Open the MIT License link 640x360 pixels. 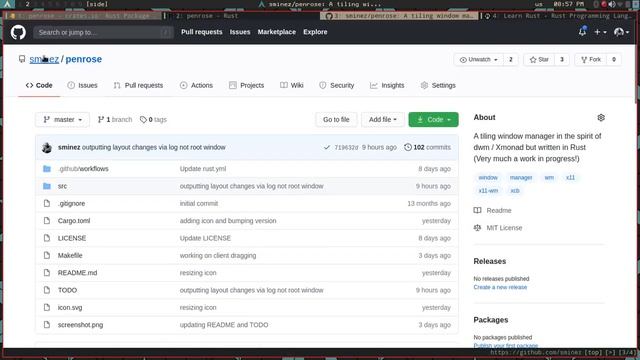click(498, 228)
